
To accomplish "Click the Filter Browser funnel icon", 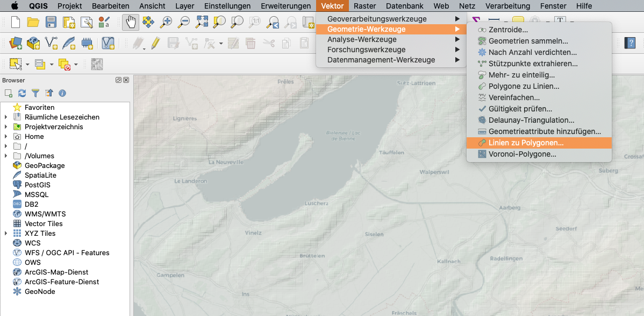I will coord(35,93).
